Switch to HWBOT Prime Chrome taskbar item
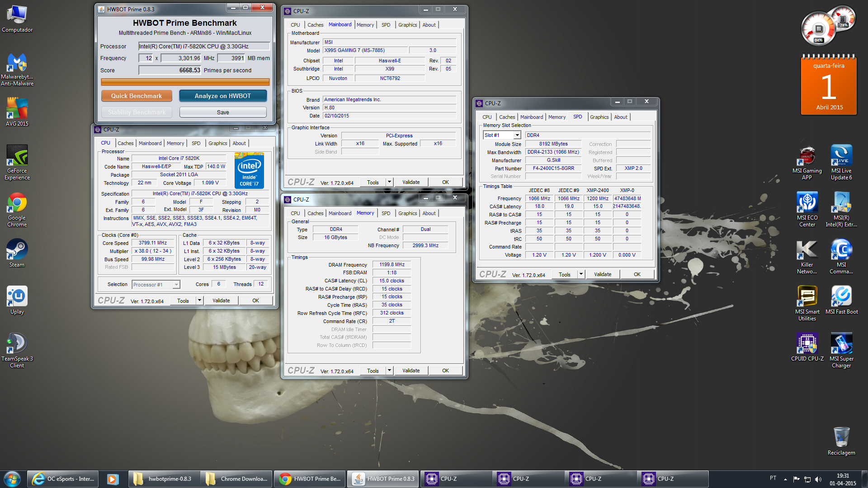The image size is (868, 488). (310, 479)
